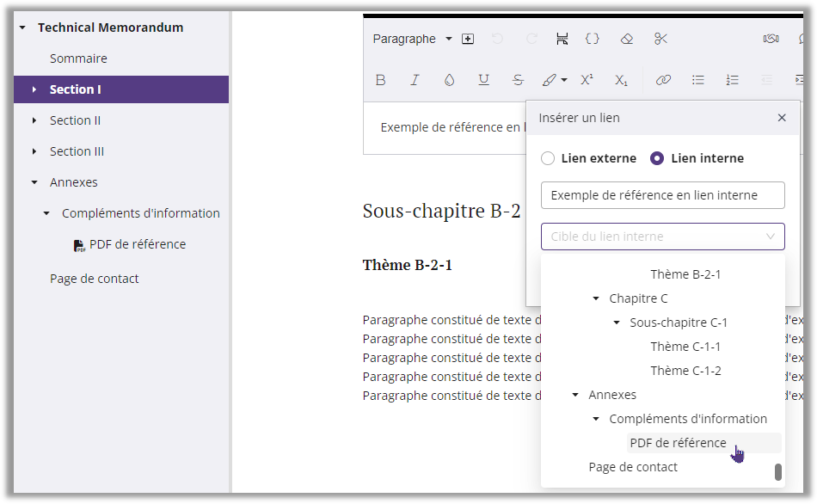Open Page de contact in the sidebar
The height and width of the screenshot is (504, 817).
(x=94, y=279)
